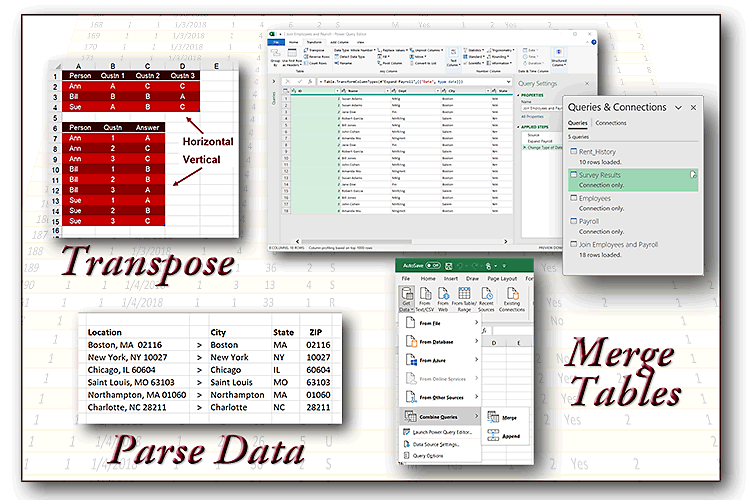This screenshot has width=750, height=500.
Task: Toggle the AutoSave switch
Action: tap(433, 266)
